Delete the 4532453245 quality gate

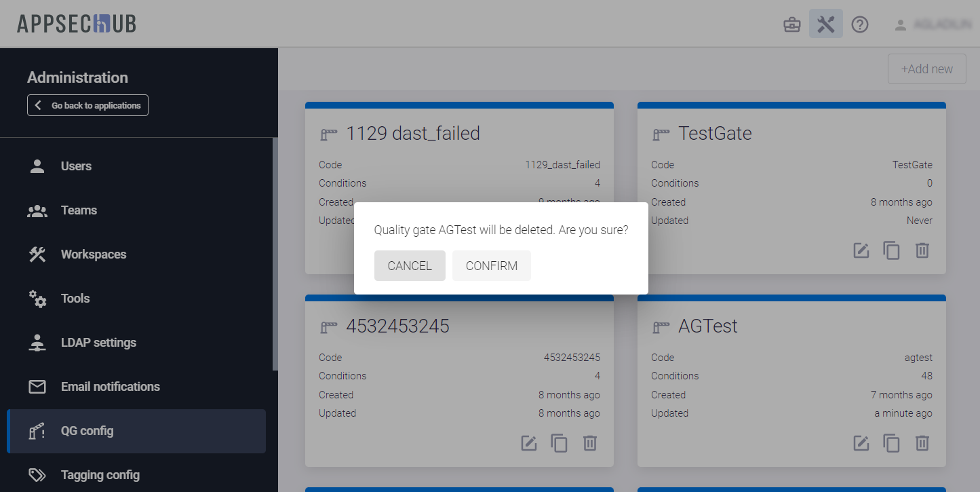pos(589,443)
